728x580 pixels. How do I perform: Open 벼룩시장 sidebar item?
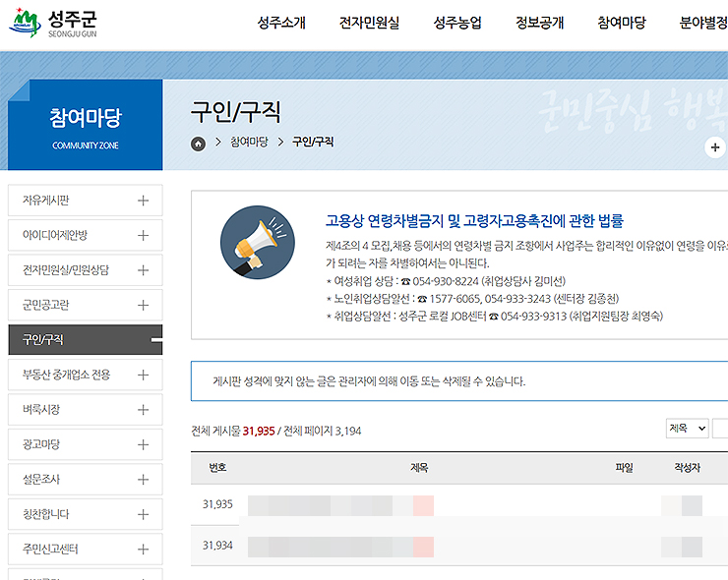click(86, 410)
